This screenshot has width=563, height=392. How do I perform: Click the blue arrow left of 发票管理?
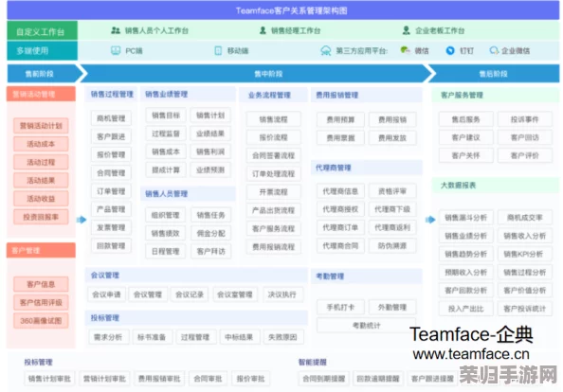click(x=82, y=220)
